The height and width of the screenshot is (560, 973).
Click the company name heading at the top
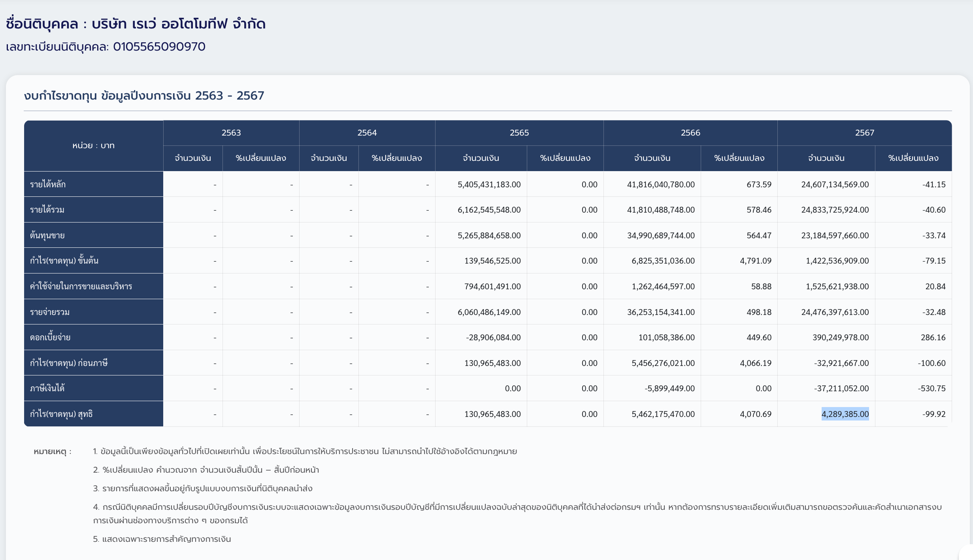coord(136,24)
